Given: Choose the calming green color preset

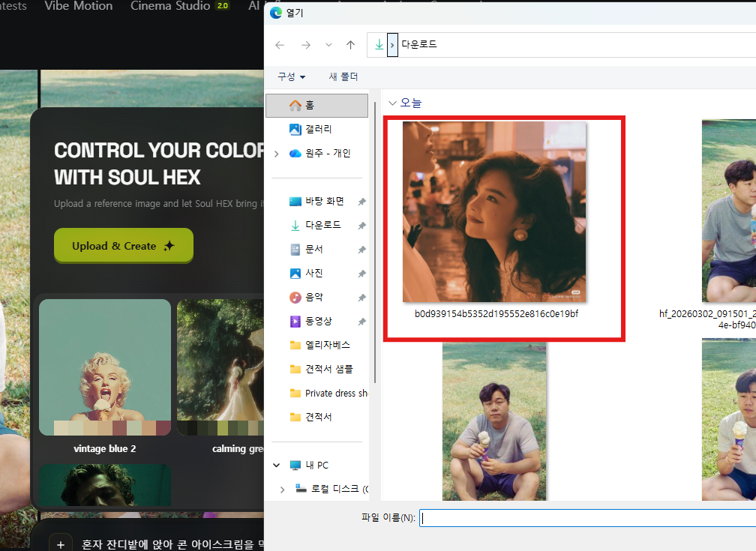Looking at the screenshot, I should (x=220, y=367).
